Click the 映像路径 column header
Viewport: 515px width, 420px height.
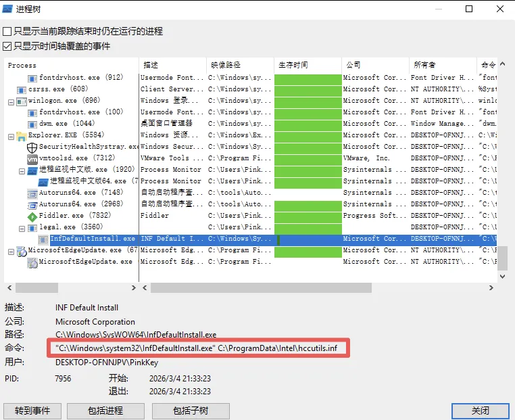(x=241, y=65)
